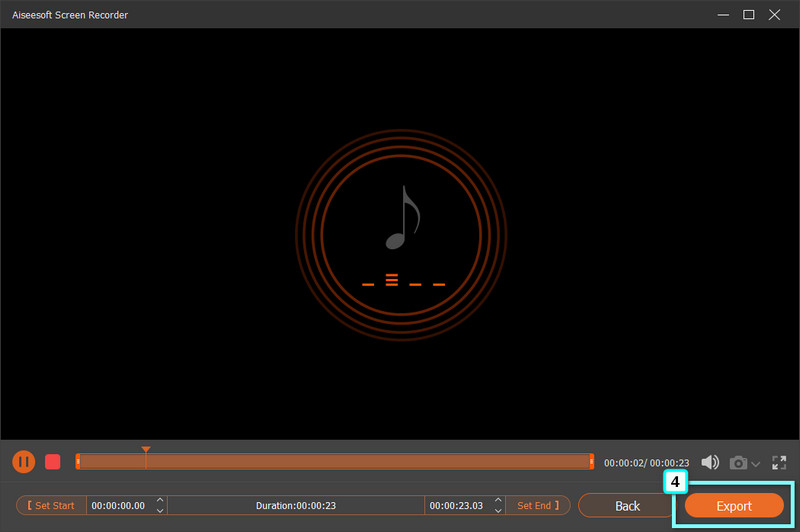Expand the camera snapshot dropdown arrow
The image size is (800, 532).
pyautogui.click(x=755, y=464)
